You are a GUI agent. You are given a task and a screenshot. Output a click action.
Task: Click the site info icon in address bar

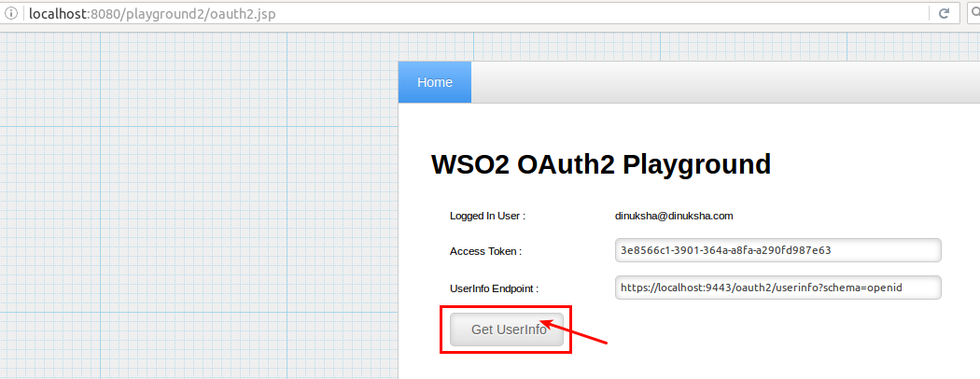(x=11, y=13)
